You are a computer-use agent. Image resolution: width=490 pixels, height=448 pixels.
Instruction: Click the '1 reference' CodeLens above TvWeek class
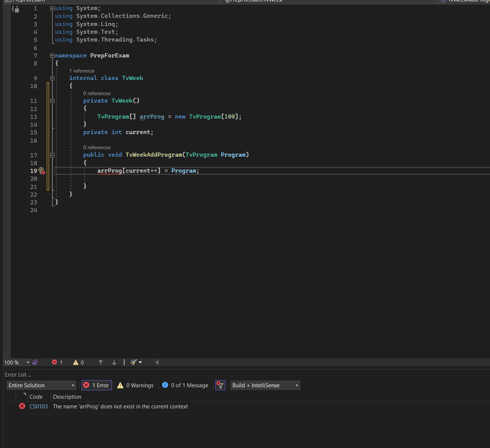click(x=82, y=71)
